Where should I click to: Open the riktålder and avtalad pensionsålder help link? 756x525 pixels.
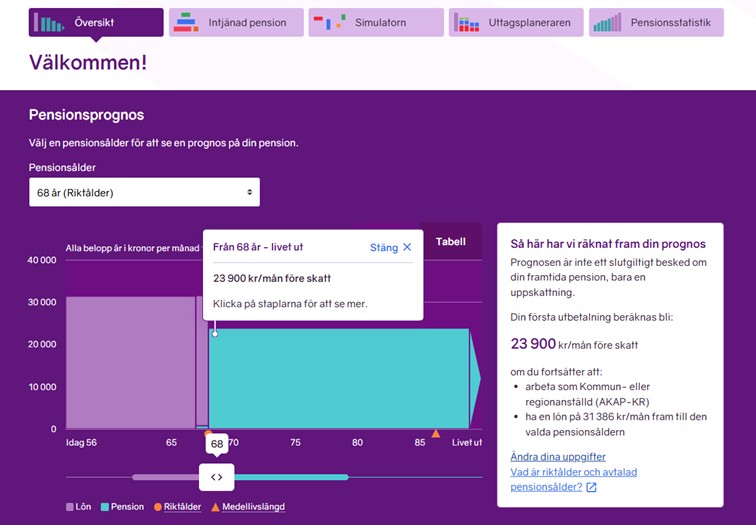[573, 480]
